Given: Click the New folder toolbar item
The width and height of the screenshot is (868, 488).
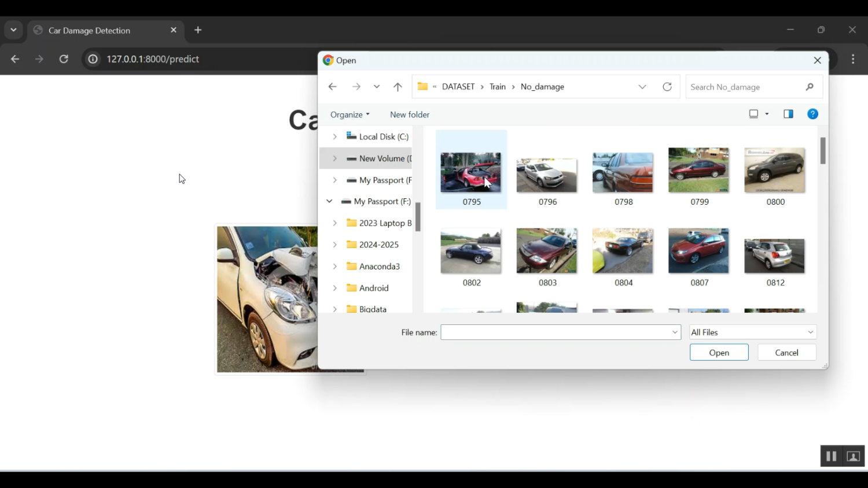Looking at the screenshot, I should (410, 114).
